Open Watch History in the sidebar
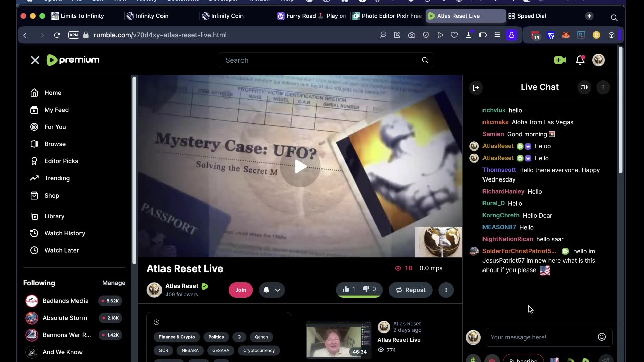This screenshot has width=644, height=362. point(64,233)
